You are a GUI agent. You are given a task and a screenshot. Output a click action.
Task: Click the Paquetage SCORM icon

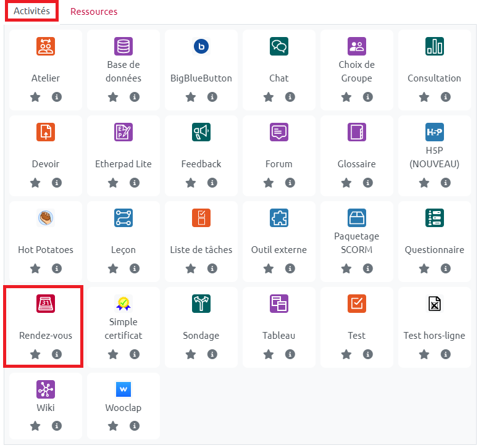click(x=357, y=218)
